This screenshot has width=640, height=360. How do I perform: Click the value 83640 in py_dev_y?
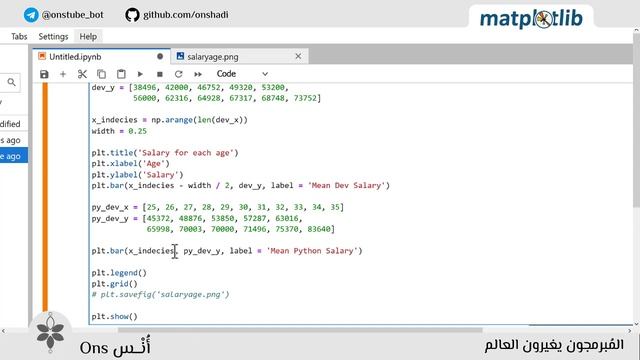(x=319, y=229)
